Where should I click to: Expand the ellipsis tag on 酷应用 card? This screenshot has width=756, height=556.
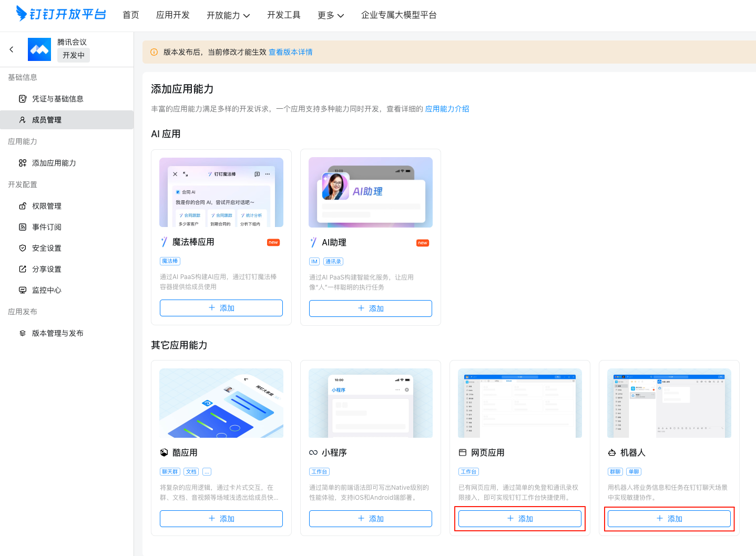(207, 472)
